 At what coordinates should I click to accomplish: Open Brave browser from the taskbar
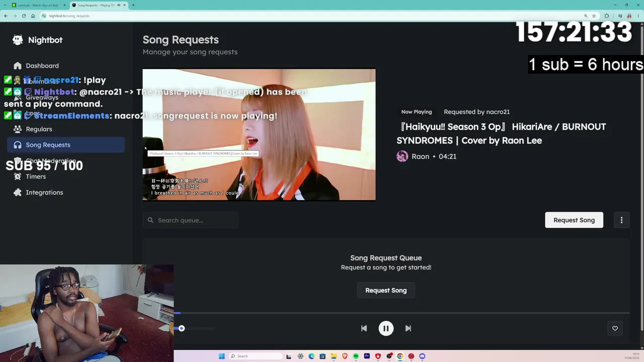[x=345, y=356]
